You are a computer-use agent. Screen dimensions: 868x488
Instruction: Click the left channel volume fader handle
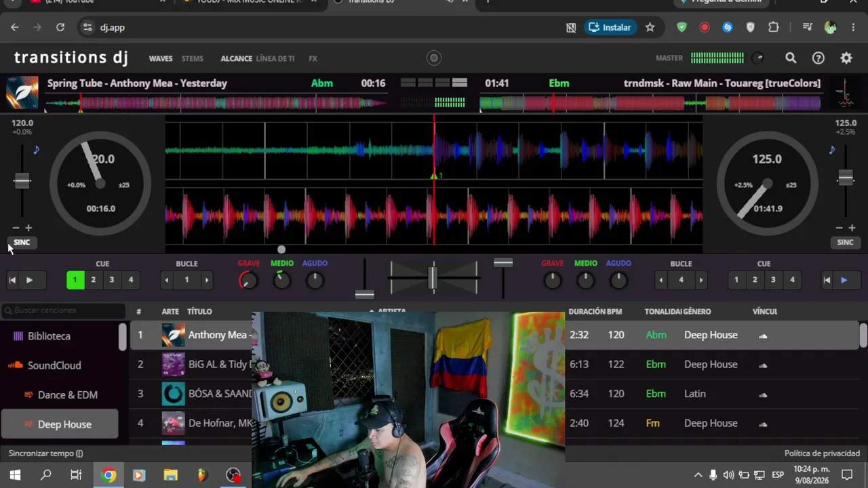pyautogui.click(x=365, y=294)
